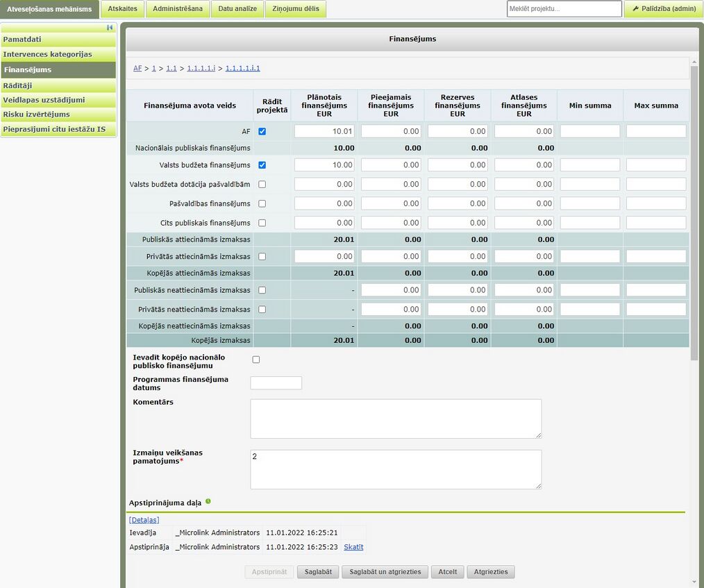Open the Skatīt link
This screenshot has height=588, width=704.
click(x=353, y=547)
